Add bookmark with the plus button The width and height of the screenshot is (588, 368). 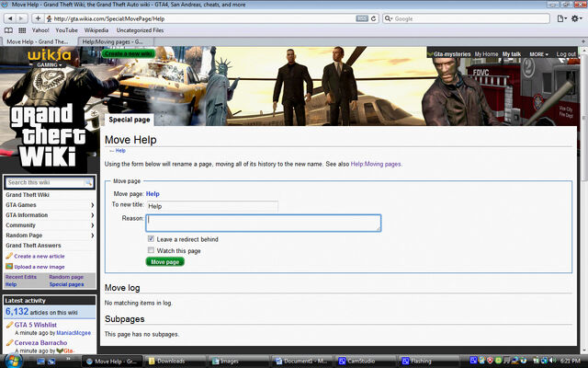[38, 18]
